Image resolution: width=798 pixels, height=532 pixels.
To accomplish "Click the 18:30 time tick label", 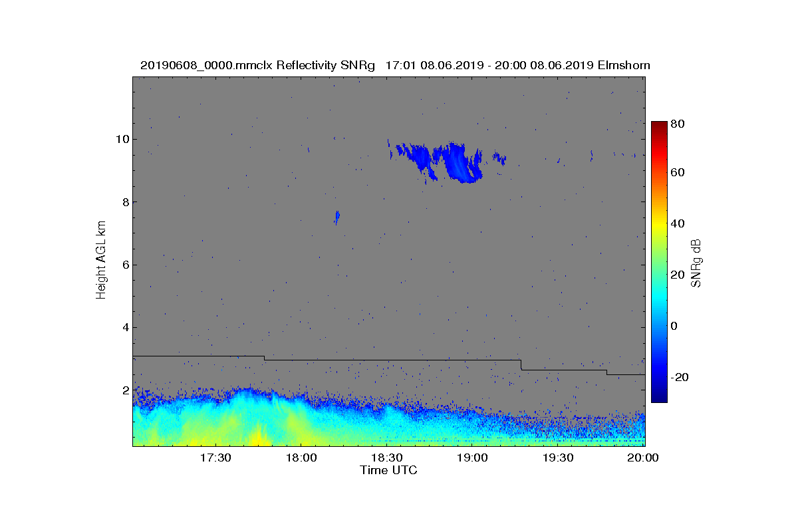I will 387,458.
